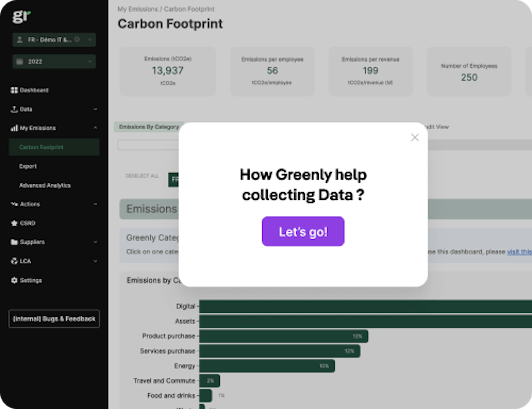The image size is (532, 409).
Task: Click the Services purchase 12% bar
Action: (280, 351)
